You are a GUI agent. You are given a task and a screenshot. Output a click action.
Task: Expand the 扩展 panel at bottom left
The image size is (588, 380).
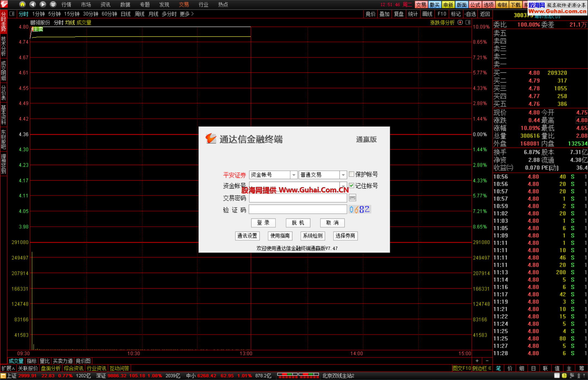point(8,368)
